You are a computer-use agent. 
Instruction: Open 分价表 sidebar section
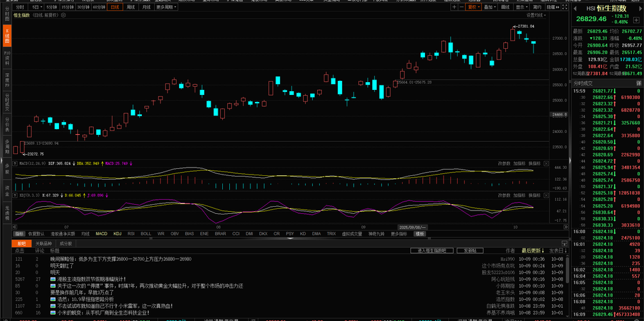click(x=7, y=125)
